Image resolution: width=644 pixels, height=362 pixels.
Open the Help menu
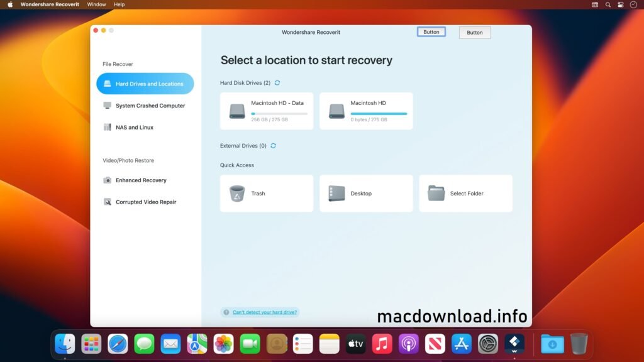coord(119,4)
